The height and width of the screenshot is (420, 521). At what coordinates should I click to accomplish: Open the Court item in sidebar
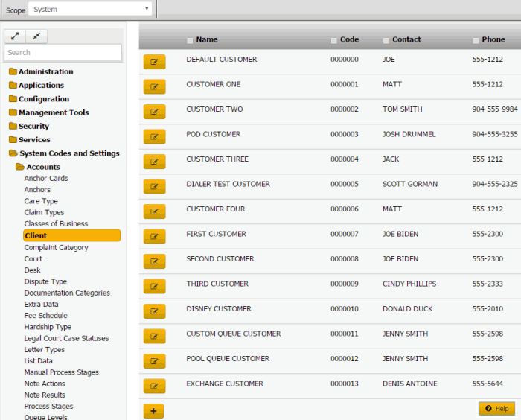click(33, 259)
